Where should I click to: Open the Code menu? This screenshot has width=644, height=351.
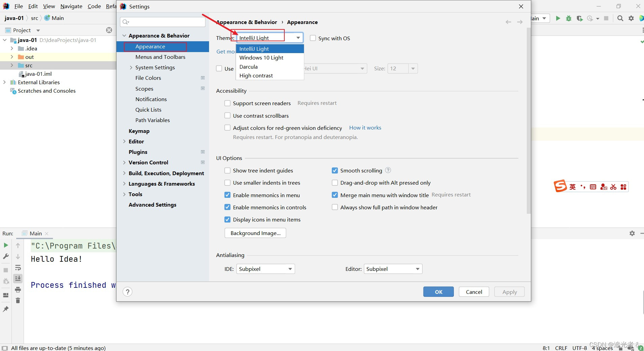point(94,6)
